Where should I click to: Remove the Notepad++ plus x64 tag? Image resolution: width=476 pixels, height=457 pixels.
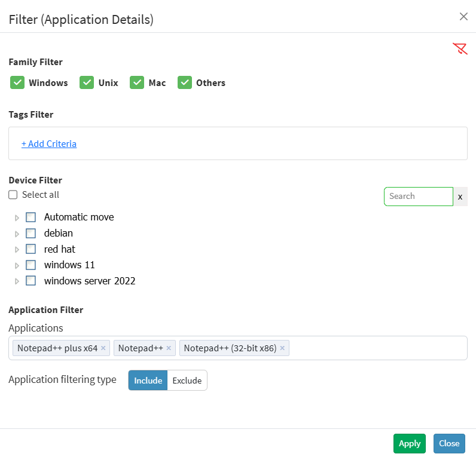[103, 348]
